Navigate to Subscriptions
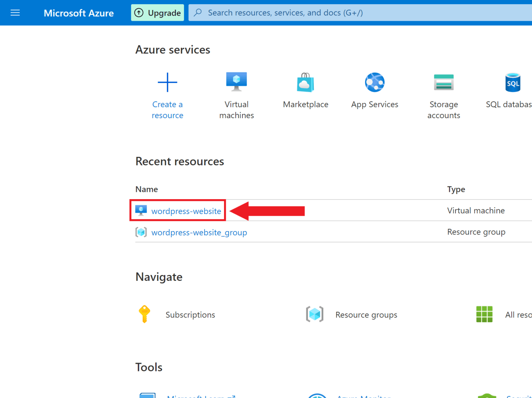This screenshot has height=398, width=532. click(x=190, y=315)
